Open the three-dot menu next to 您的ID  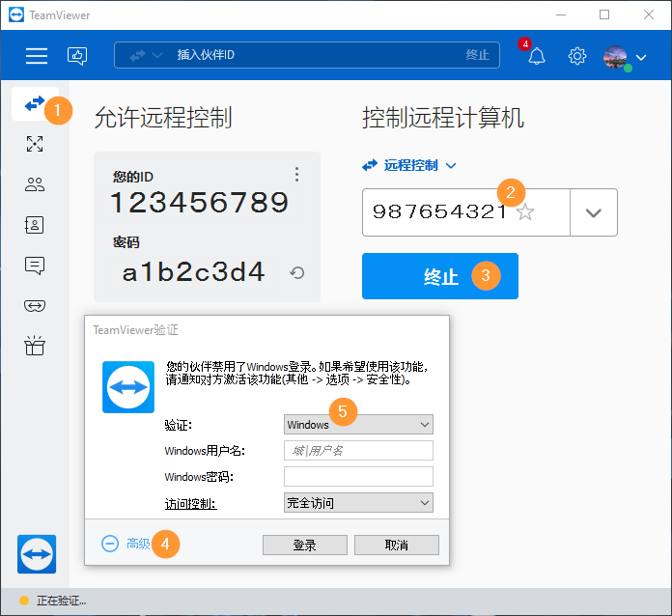(296, 174)
